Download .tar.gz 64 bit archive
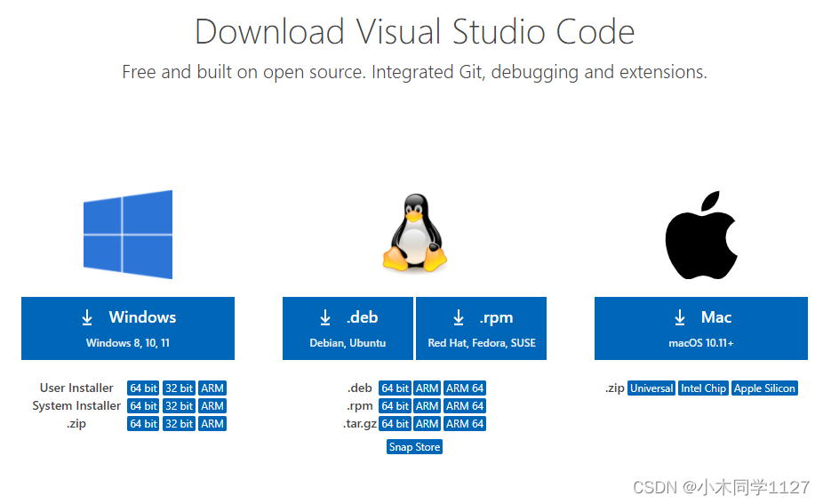 (395, 424)
